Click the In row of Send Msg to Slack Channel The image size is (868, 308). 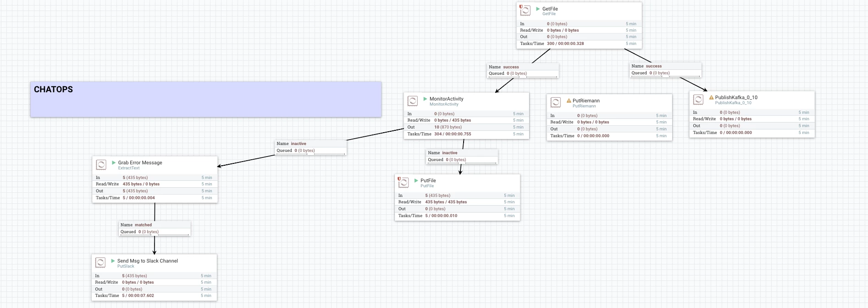click(x=154, y=276)
